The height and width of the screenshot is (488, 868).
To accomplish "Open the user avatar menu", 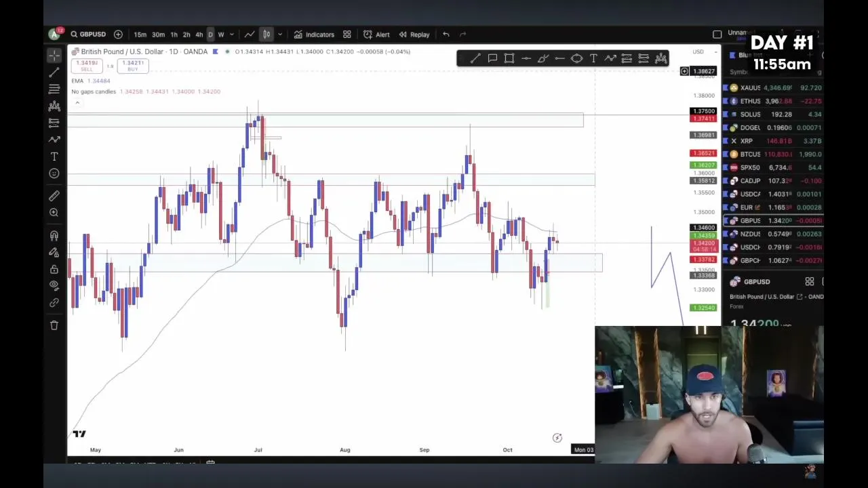I will 54,34.
